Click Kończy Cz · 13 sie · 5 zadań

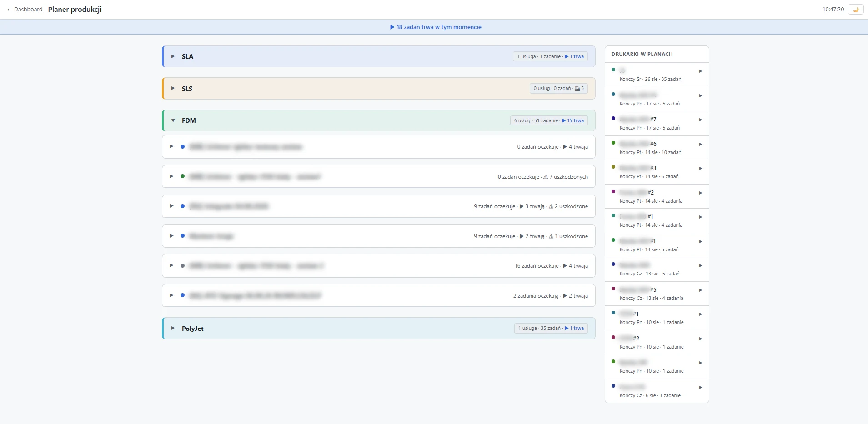point(649,274)
